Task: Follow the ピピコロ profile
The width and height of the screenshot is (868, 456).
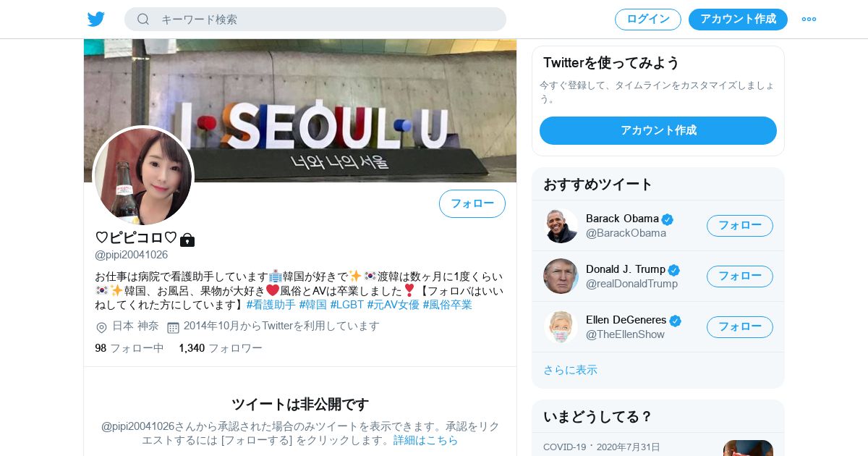Action: 472,203
